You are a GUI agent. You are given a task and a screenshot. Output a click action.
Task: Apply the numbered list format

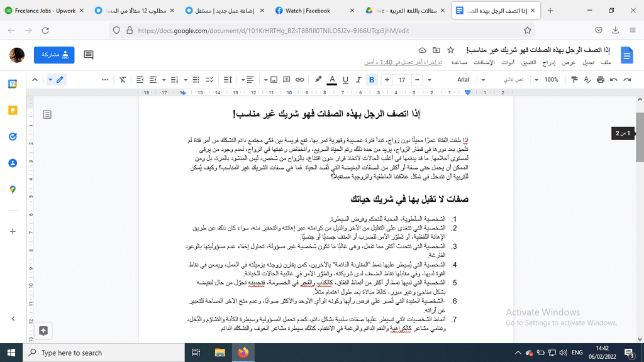(174, 80)
